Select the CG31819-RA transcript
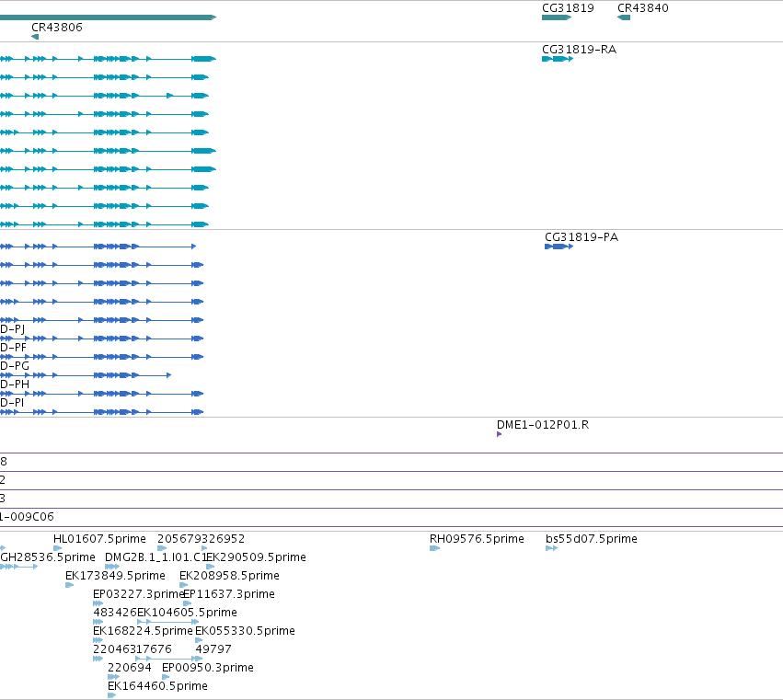The width and height of the screenshot is (783, 700). click(558, 59)
